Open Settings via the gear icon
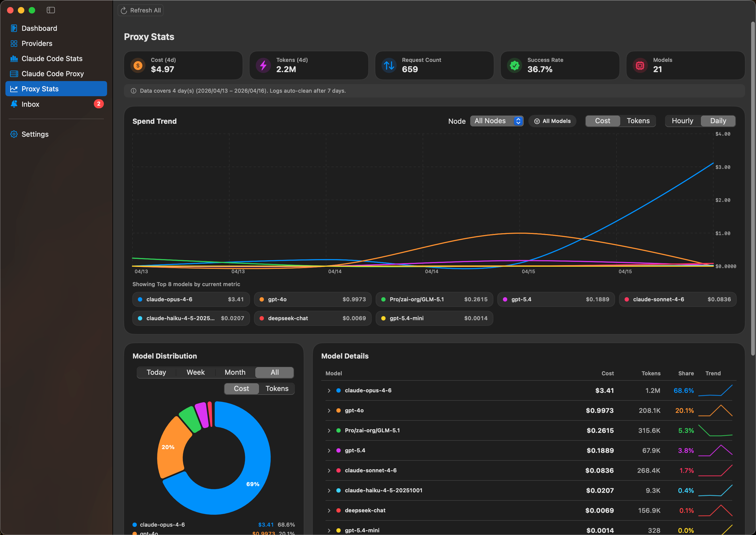The image size is (756, 535). point(14,134)
